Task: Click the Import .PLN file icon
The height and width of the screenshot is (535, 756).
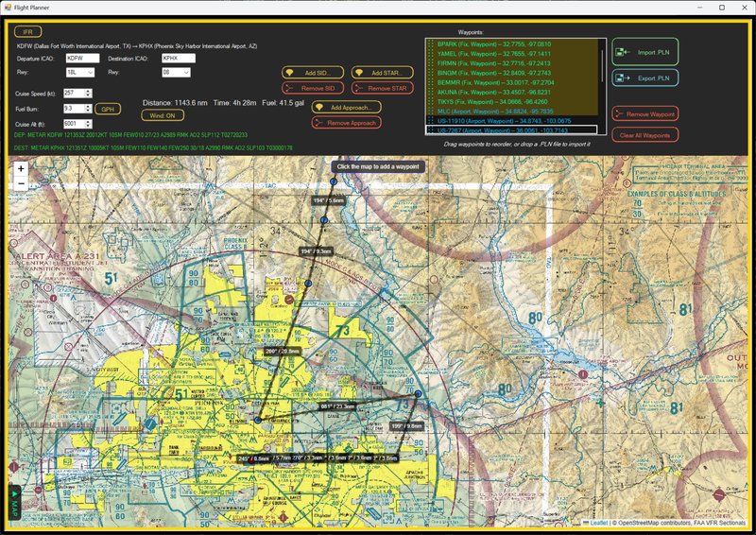Action: pyautogui.click(x=623, y=52)
